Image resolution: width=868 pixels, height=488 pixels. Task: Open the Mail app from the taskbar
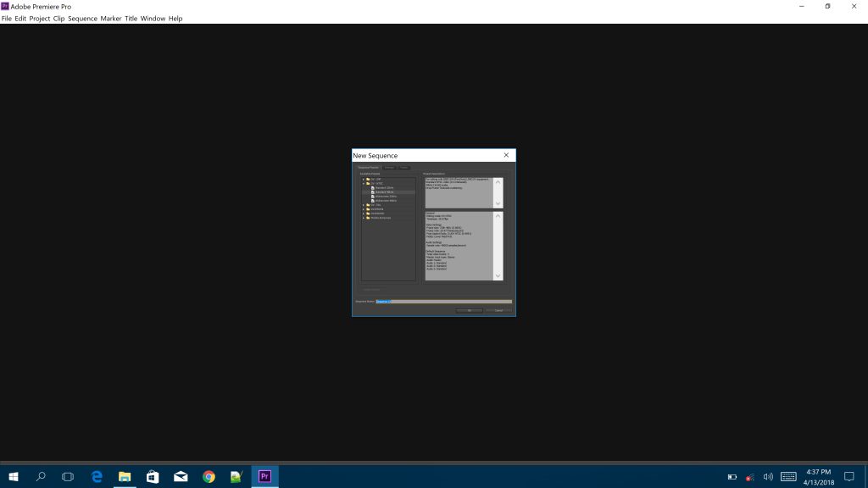pyautogui.click(x=181, y=476)
